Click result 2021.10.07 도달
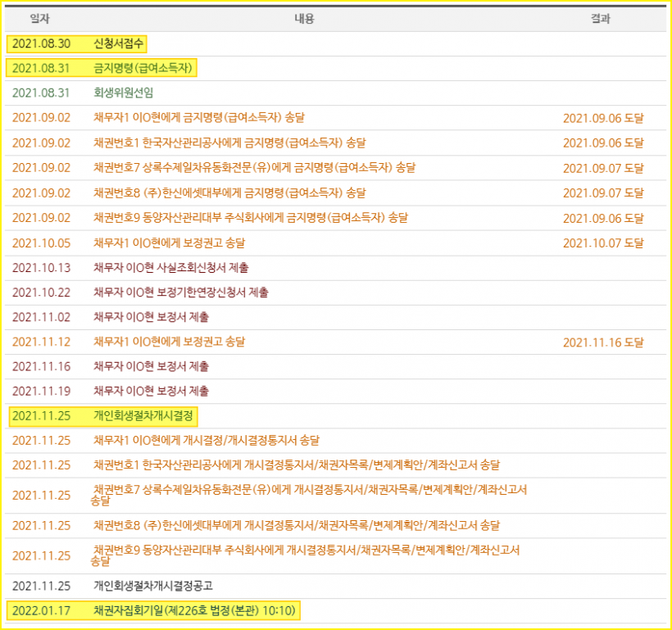 (x=603, y=243)
